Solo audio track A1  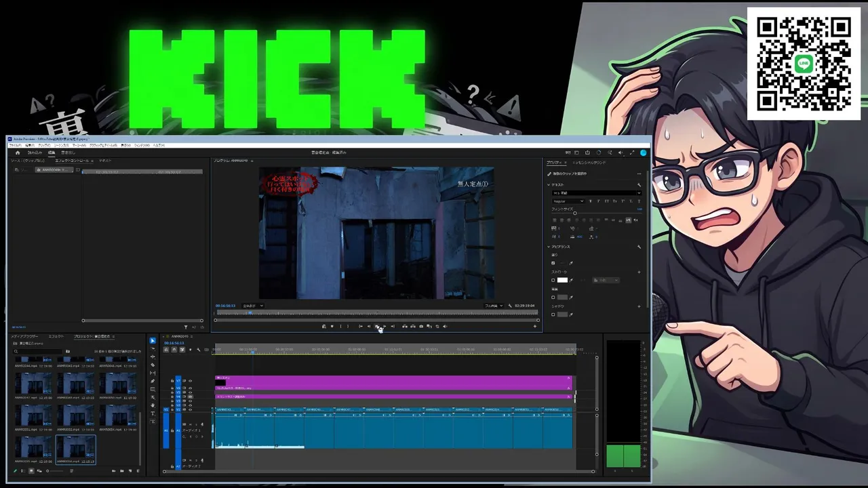(197, 424)
